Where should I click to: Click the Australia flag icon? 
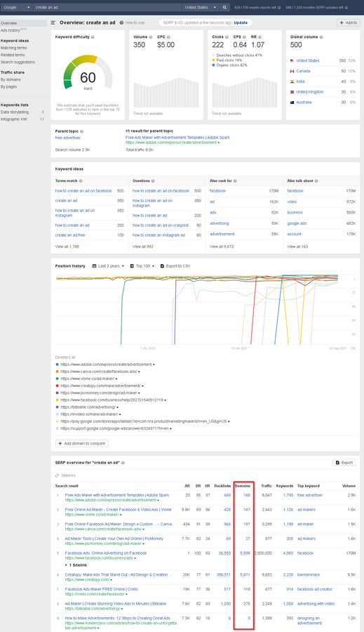click(292, 103)
